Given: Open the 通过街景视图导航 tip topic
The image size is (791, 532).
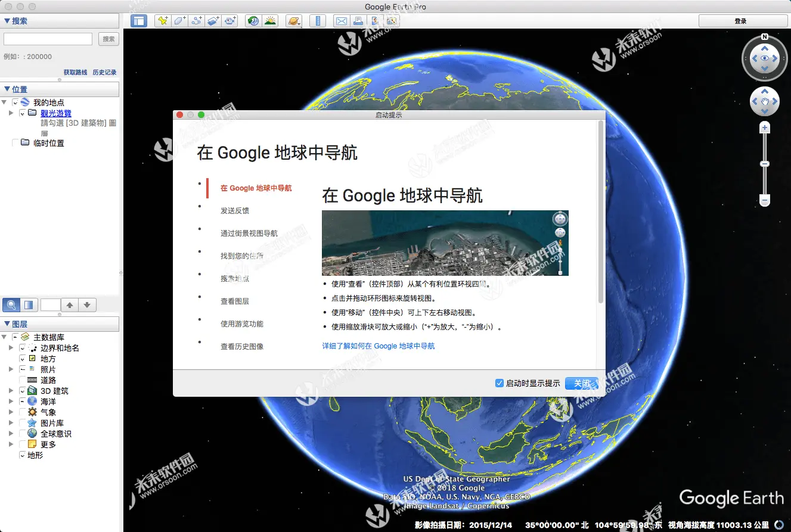Looking at the screenshot, I should coord(249,234).
